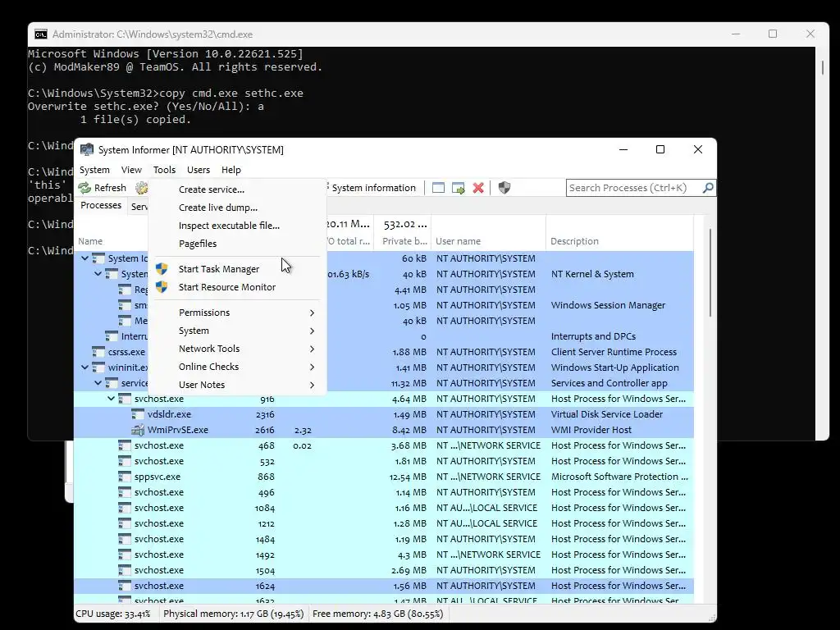Sort by Description column header

(x=620, y=242)
